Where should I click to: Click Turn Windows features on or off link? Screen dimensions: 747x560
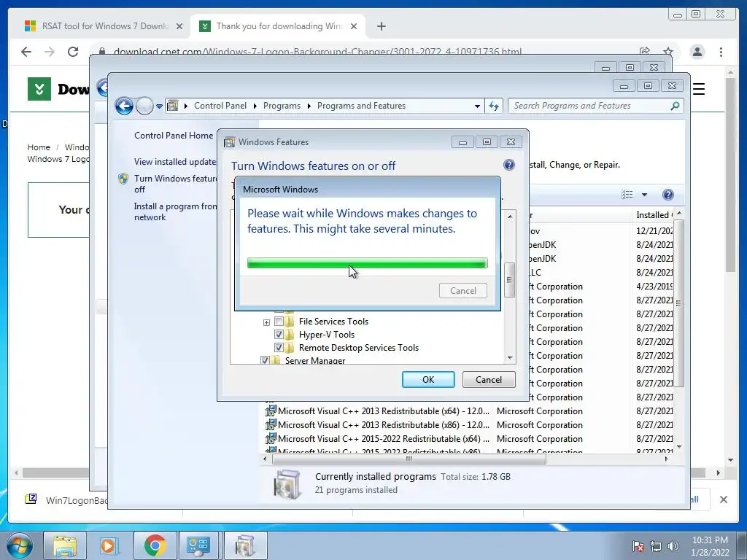click(x=175, y=184)
